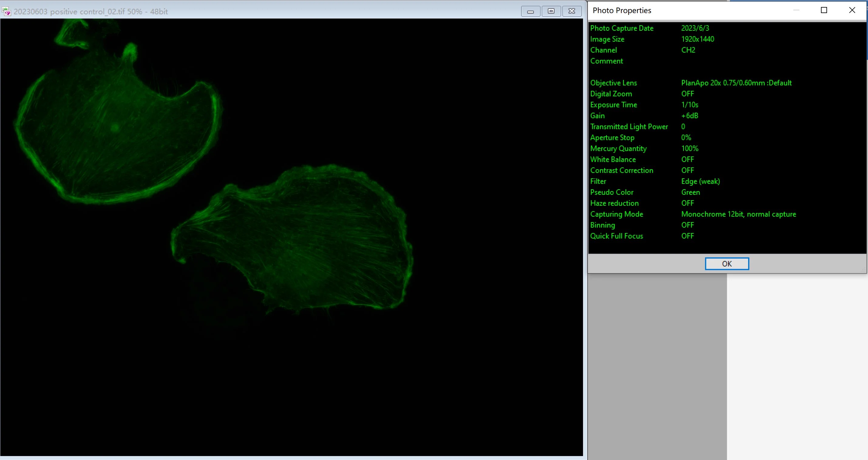The image size is (868, 460).
Task: Click the OK button in Photo Properties
Action: coord(727,263)
